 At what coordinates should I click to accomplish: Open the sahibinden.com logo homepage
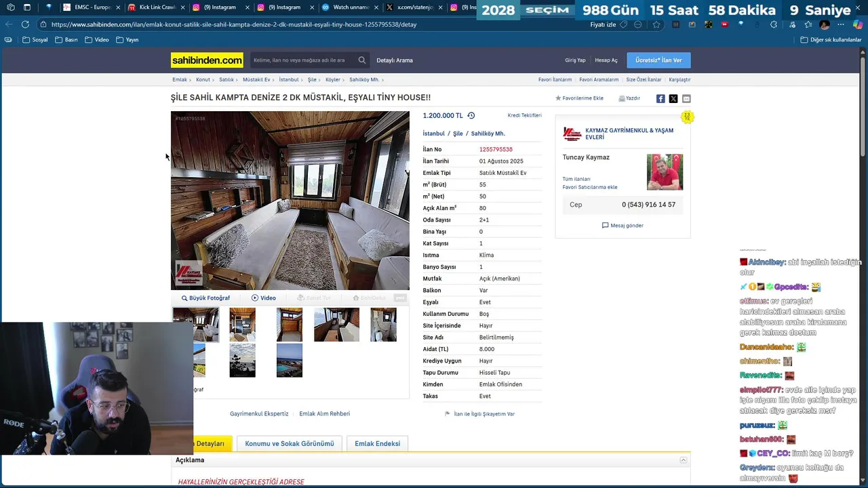pyautogui.click(x=207, y=60)
